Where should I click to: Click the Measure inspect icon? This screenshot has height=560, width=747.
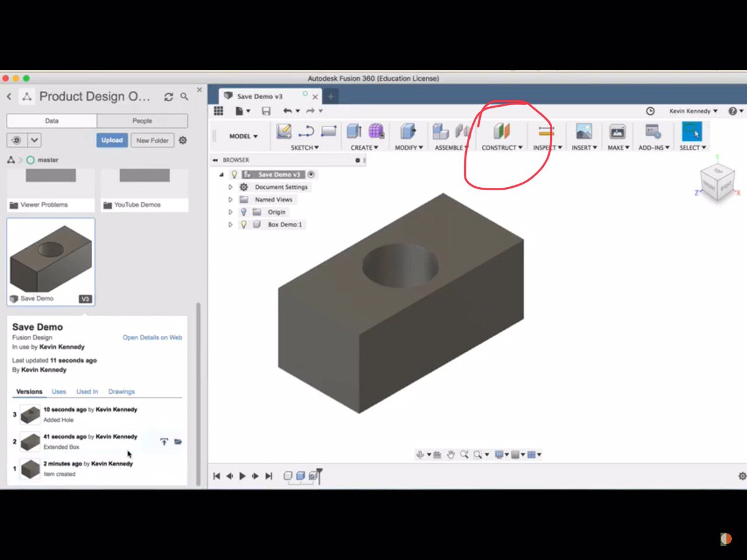point(546,131)
